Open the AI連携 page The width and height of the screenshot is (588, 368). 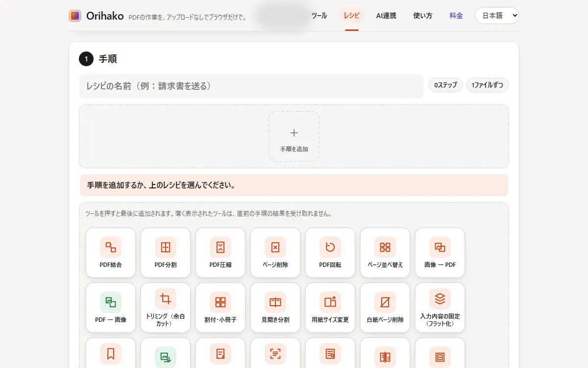(386, 15)
